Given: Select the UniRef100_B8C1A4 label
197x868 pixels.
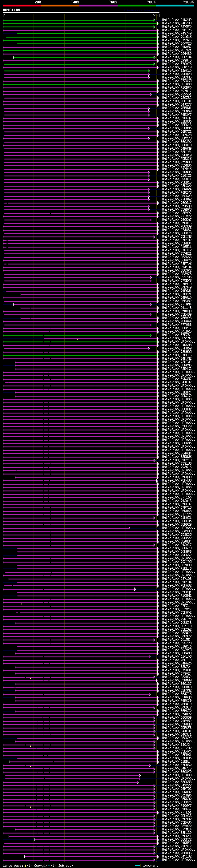Looking at the screenshot, I should [177, 57].
